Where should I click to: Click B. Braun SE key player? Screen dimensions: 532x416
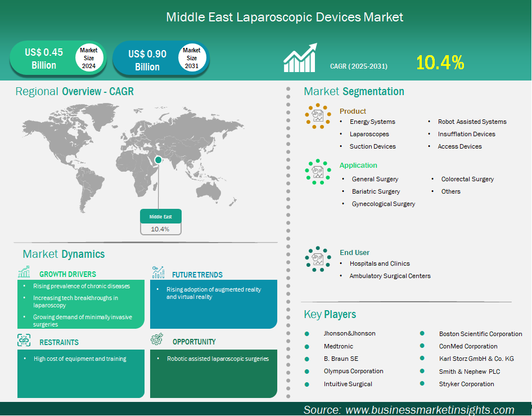coord(341,359)
